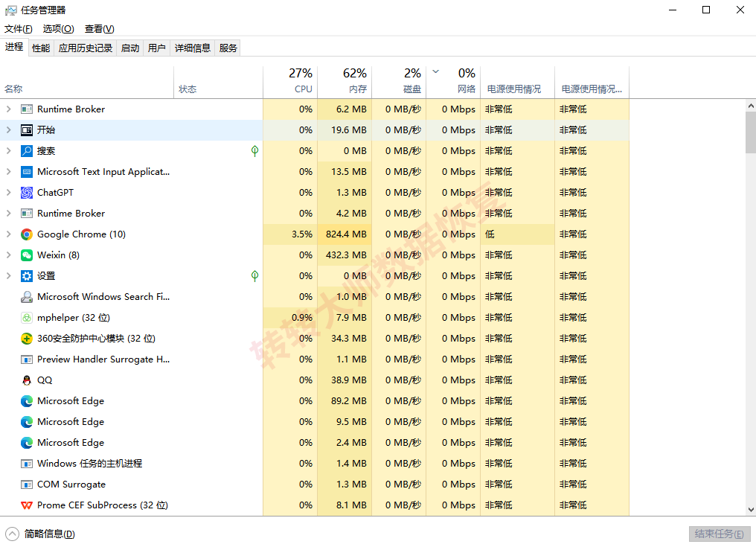Image resolution: width=756 pixels, height=550 pixels.
Task: Click the ChatGPT process icon
Action: (27, 193)
